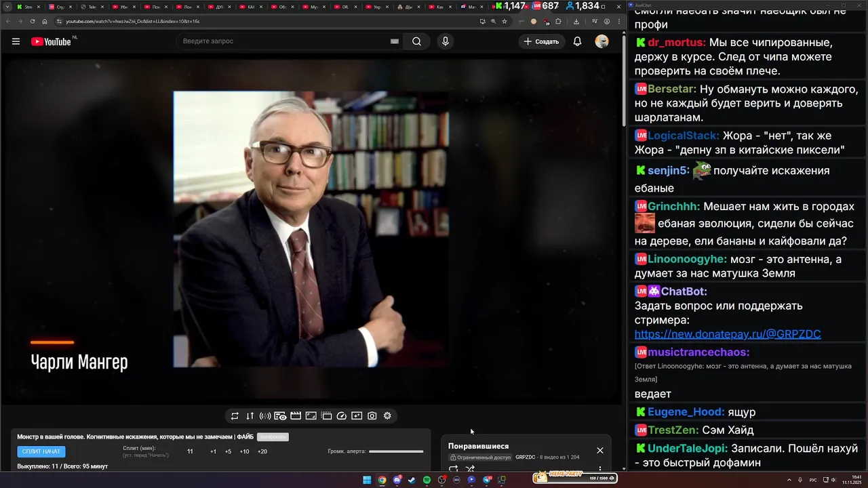Open the account avatar menu
The height and width of the screenshot is (488, 868).
pos(601,41)
